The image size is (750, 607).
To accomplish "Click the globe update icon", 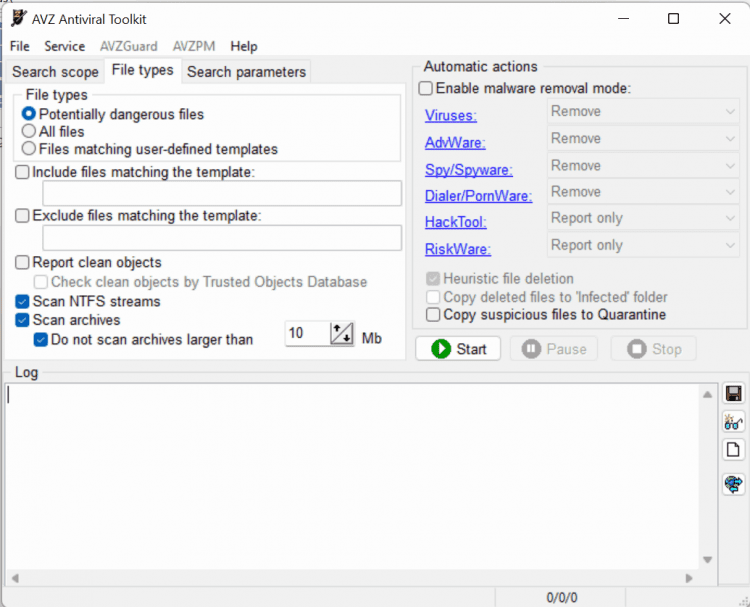I will [x=733, y=484].
